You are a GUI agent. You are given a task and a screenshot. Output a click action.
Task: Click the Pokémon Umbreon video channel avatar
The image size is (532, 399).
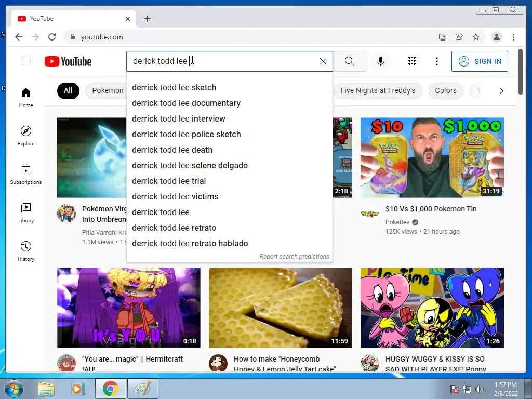click(x=66, y=214)
